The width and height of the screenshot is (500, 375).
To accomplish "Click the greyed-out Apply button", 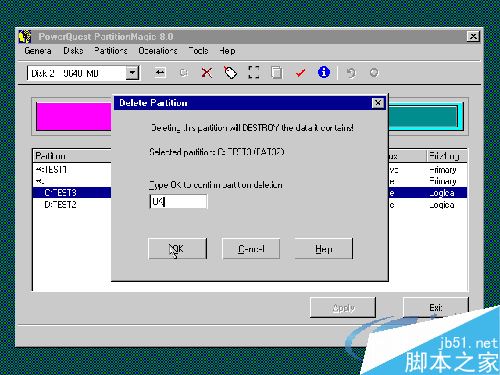I will [343, 307].
